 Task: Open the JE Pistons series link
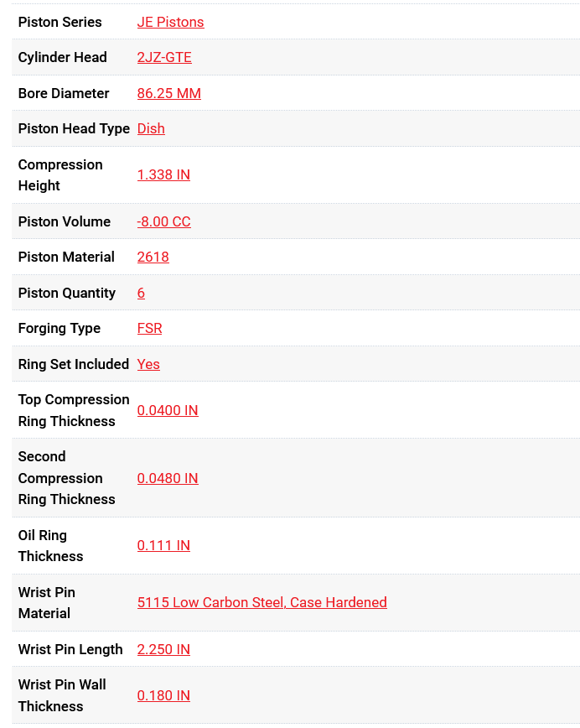click(x=170, y=22)
